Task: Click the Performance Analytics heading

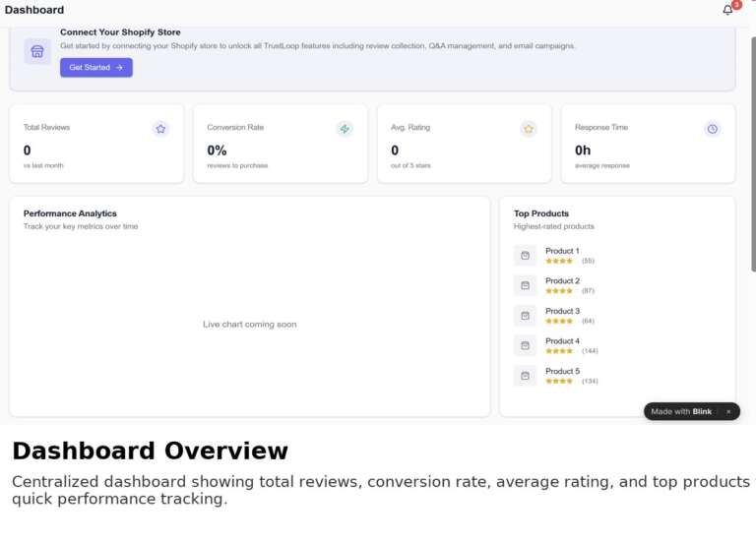Action: (x=70, y=213)
